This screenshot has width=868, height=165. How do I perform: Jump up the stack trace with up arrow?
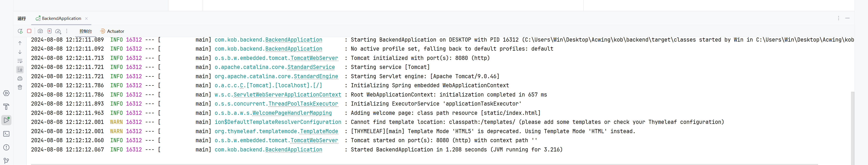(20, 43)
